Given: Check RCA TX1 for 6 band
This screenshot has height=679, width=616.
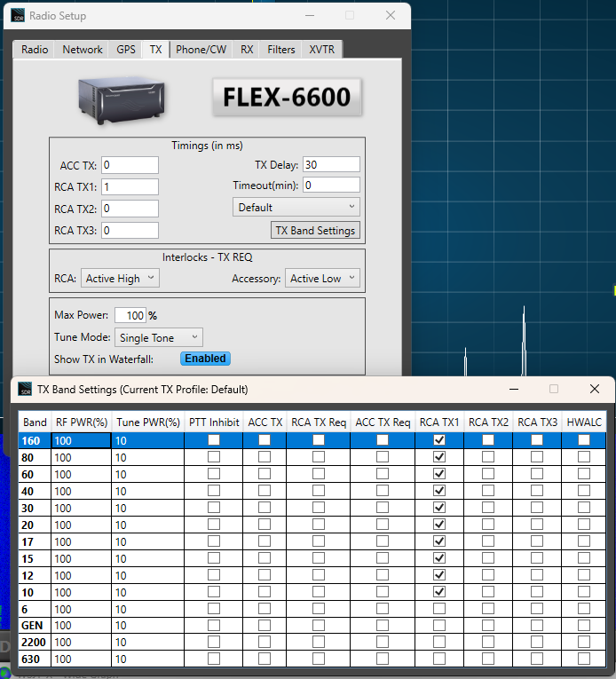Looking at the screenshot, I should pyautogui.click(x=439, y=609).
